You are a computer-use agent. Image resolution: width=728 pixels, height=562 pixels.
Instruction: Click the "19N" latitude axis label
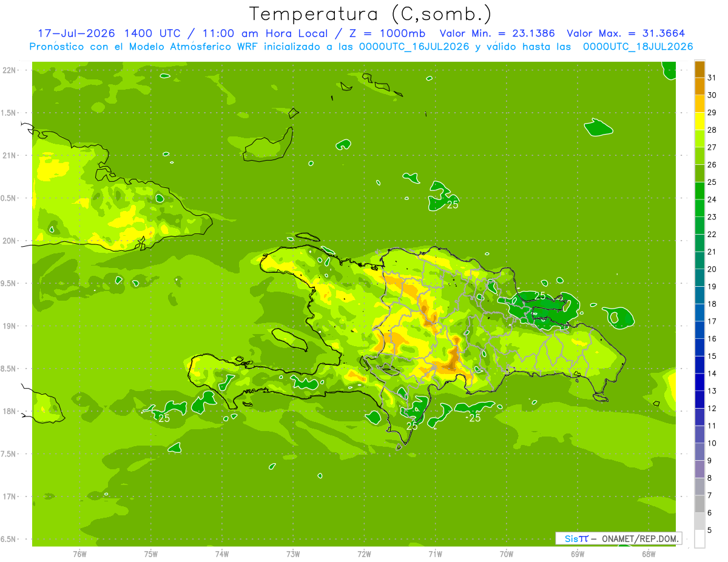[9, 326]
